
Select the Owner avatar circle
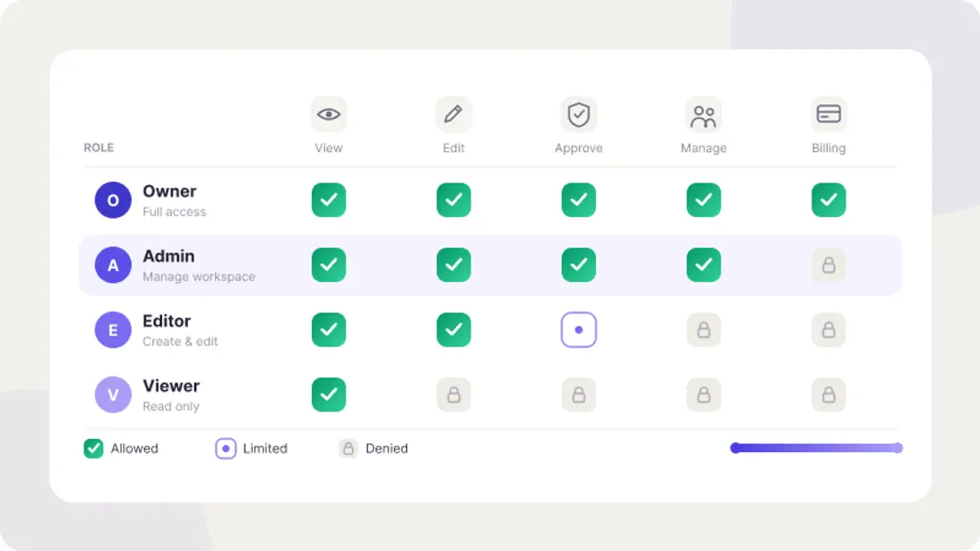[113, 200]
